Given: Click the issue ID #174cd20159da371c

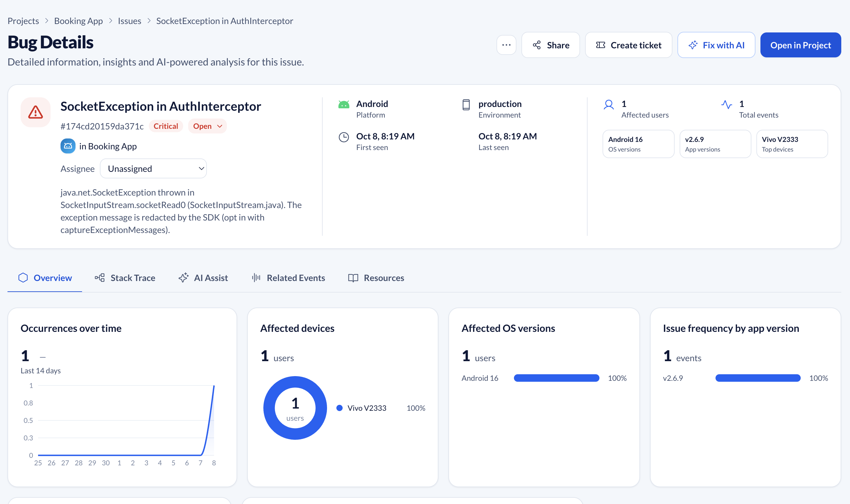Looking at the screenshot, I should click(x=102, y=126).
